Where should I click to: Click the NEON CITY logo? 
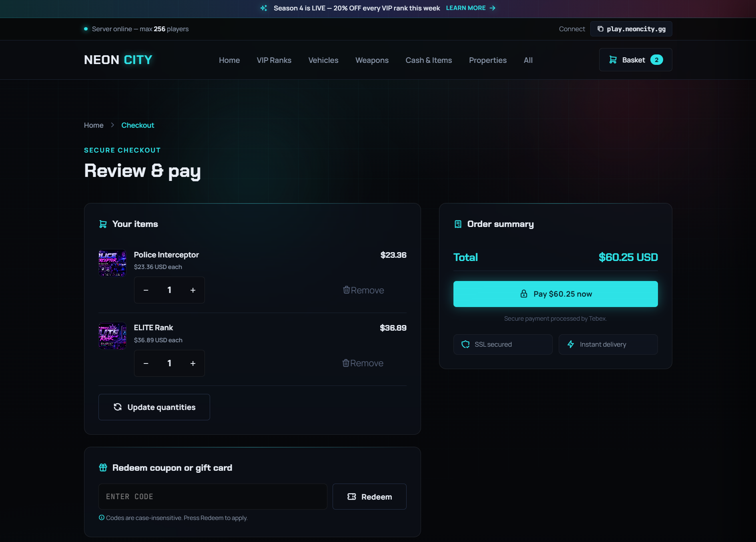pyautogui.click(x=118, y=60)
